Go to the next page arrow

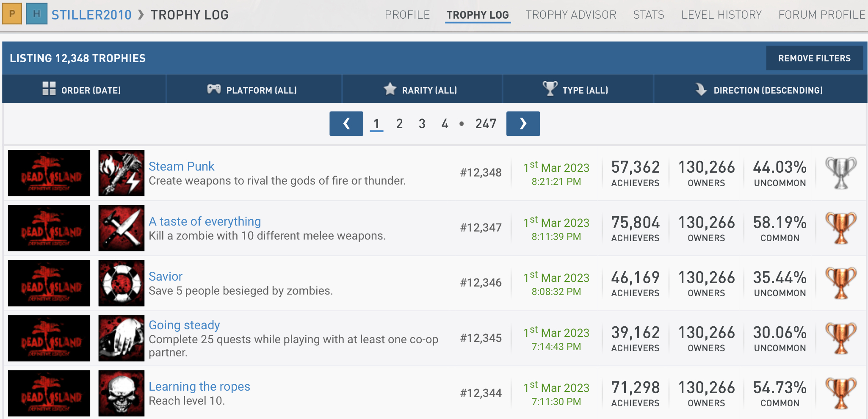click(523, 124)
